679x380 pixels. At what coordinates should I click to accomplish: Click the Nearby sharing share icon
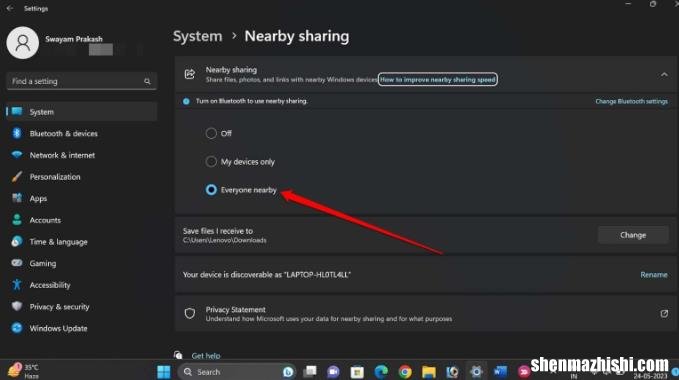point(190,74)
